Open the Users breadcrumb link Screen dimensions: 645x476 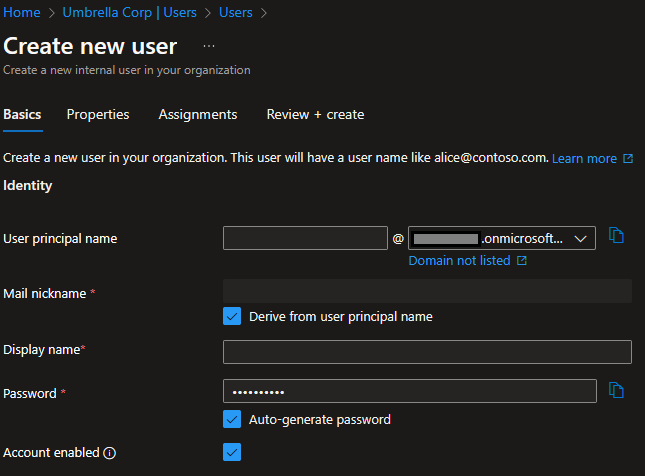[236, 12]
